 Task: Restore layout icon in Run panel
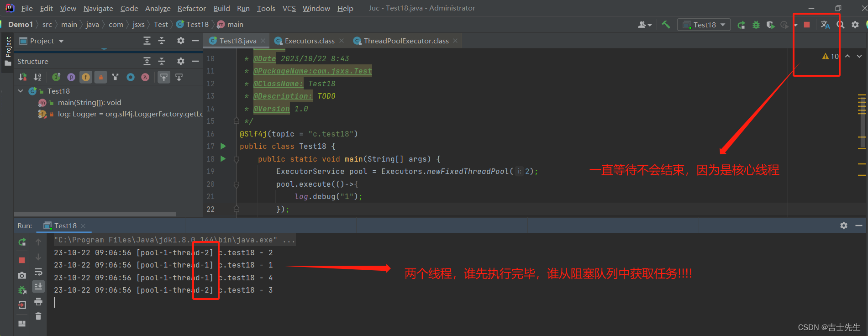point(22,324)
